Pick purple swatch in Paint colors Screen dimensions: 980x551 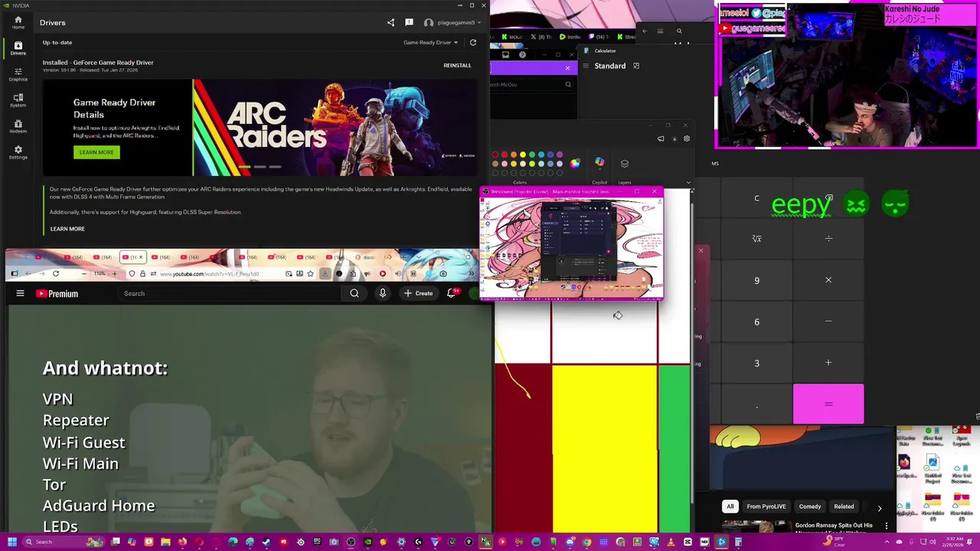tap(560, 155)
